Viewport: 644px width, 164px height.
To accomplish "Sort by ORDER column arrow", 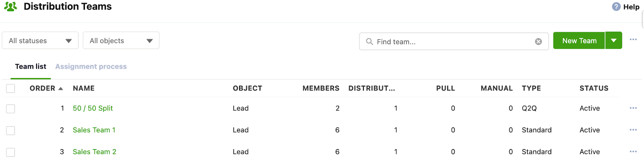I will pos(61,88).
